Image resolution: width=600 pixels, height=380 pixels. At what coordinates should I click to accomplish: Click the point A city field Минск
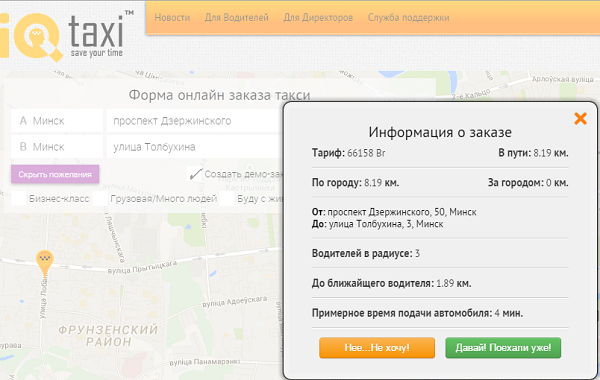[57, 121]
